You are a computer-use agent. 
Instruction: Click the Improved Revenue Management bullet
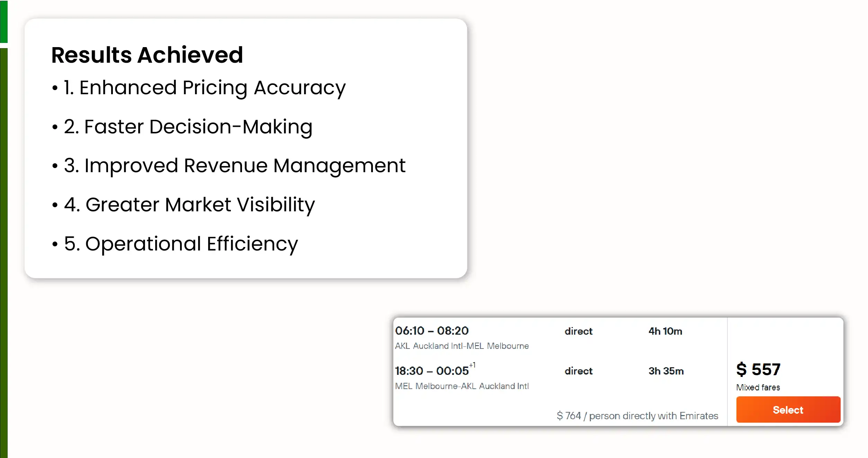234,166
